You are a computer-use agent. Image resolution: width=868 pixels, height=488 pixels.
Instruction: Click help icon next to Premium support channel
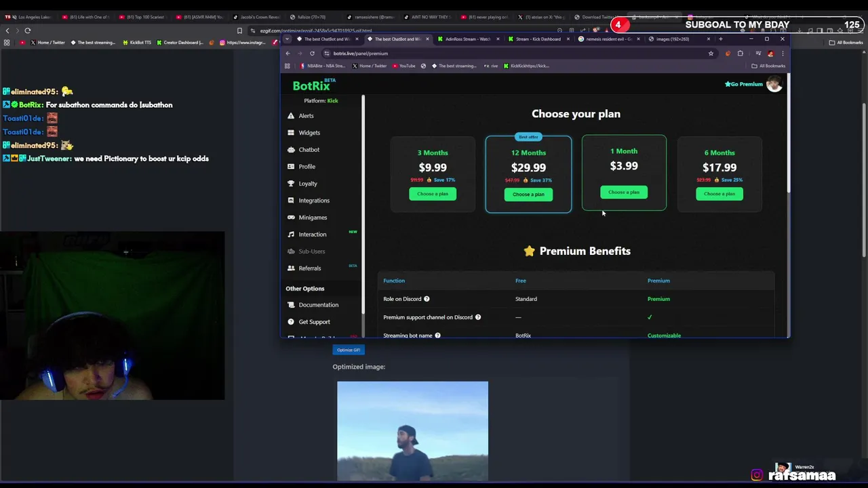[478, 317]
